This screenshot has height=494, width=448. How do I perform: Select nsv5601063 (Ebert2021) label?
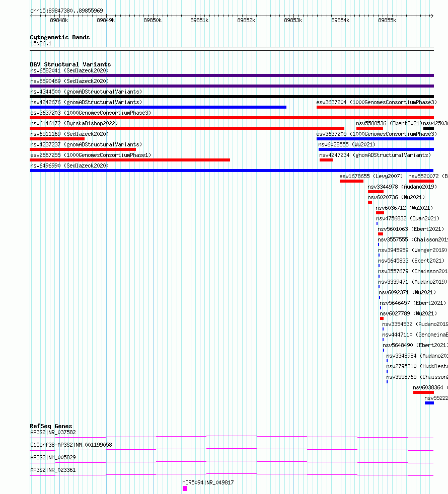[411, 229]
